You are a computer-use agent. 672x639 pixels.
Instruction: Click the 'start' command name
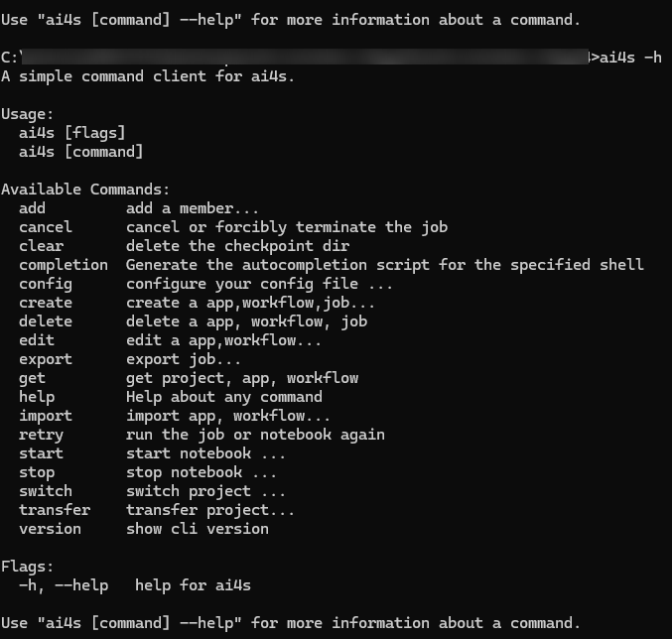(x=41, y=453)
